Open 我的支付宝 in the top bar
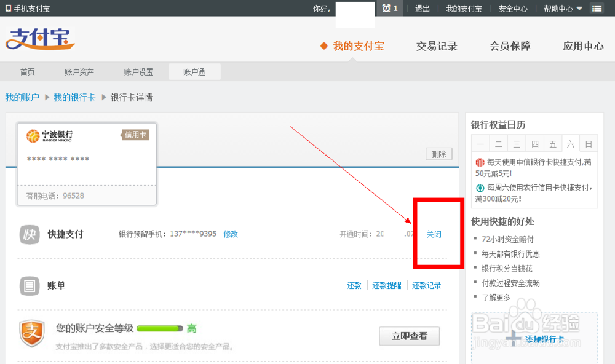The height and width of the screenshot is (364, 615). (464, 8)
